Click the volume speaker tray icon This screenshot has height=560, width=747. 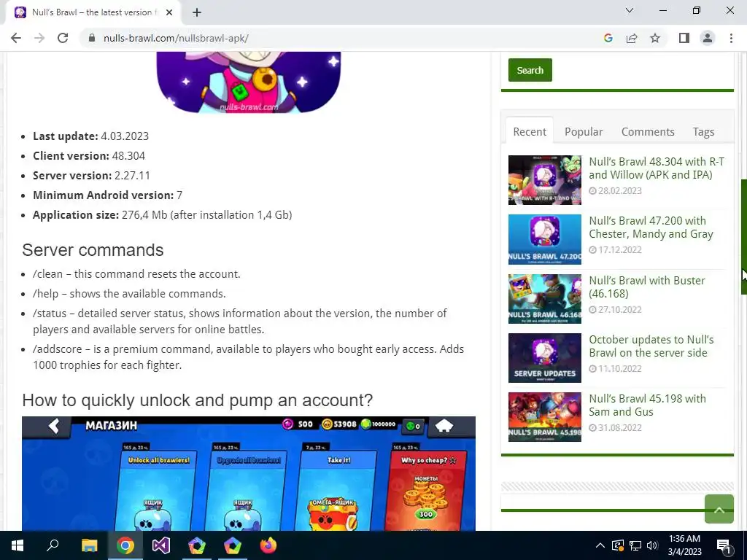point(652,545)
